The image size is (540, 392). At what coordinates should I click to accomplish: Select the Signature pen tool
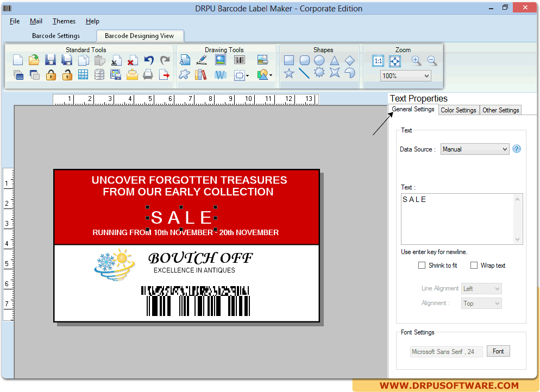point(202,60)
